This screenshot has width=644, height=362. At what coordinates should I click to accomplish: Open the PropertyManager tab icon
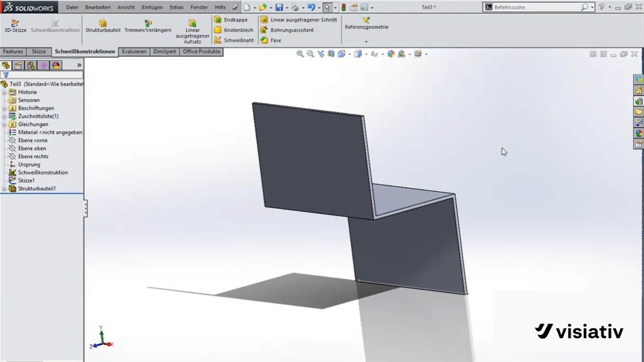point(18,65)
